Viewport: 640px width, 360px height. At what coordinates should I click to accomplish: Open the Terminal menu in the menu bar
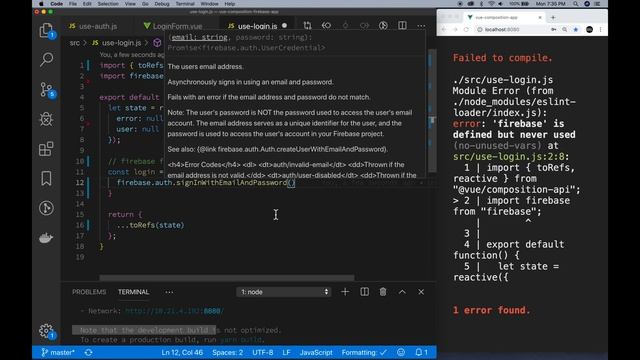[185, 4]
